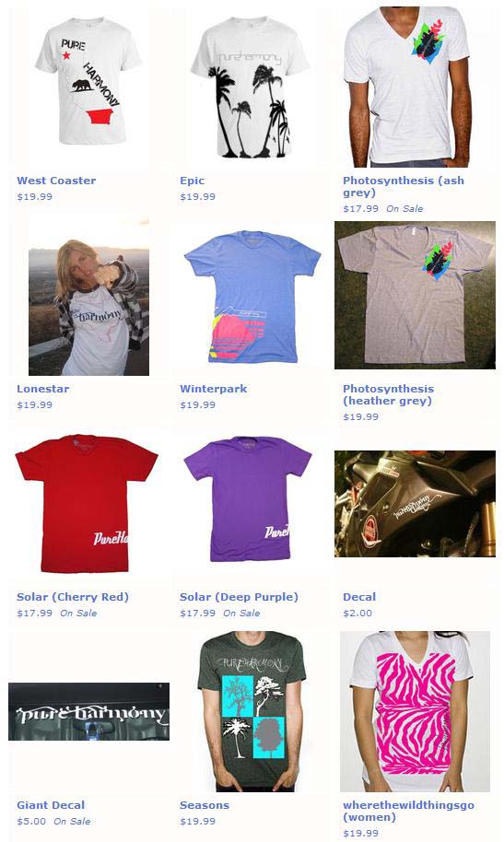This screenshot has height=842, width=504.
Task: Click the white v-neck Photosynthesis shirt photo
Action: 408,87
